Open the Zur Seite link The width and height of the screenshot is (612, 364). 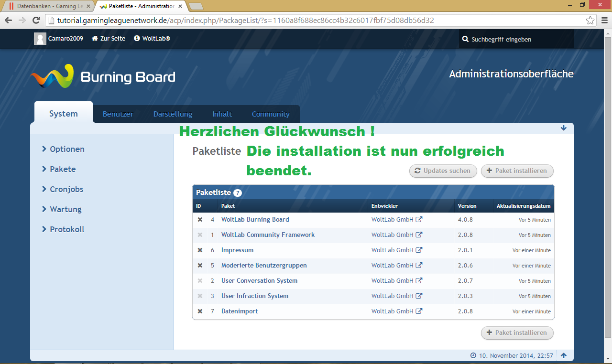(109, 39)
